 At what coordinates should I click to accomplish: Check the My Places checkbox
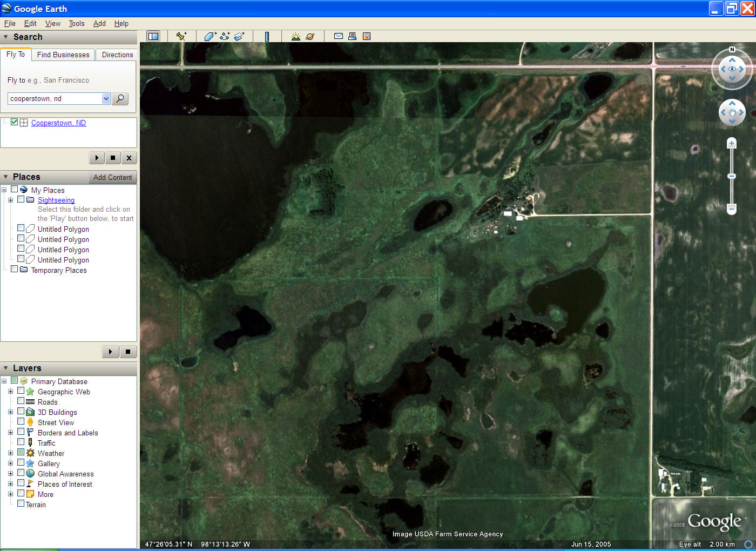tap(15, 189)
